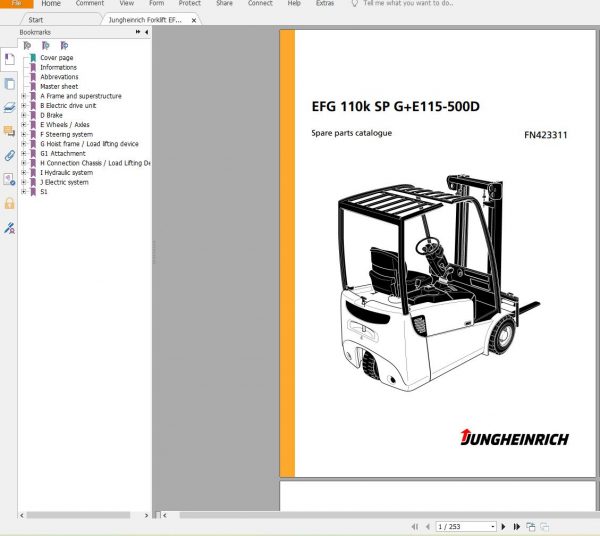This screenshot has height=536, width=600.
Task: Expand all bookmarks with double-arrow icon
Action: tap(138, 32)
